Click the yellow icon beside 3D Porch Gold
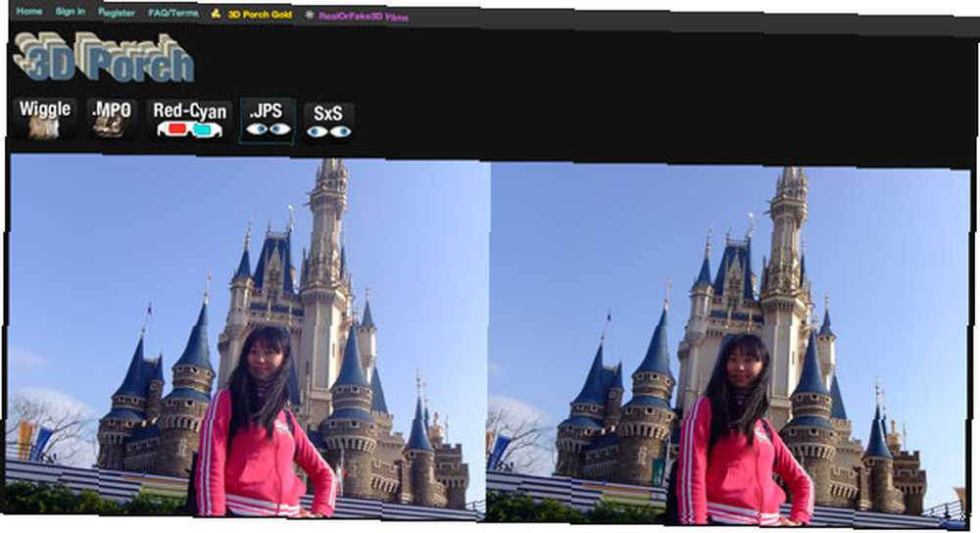Screen dimensions: 980x533 pyautogui.click(x=216, y=13)
